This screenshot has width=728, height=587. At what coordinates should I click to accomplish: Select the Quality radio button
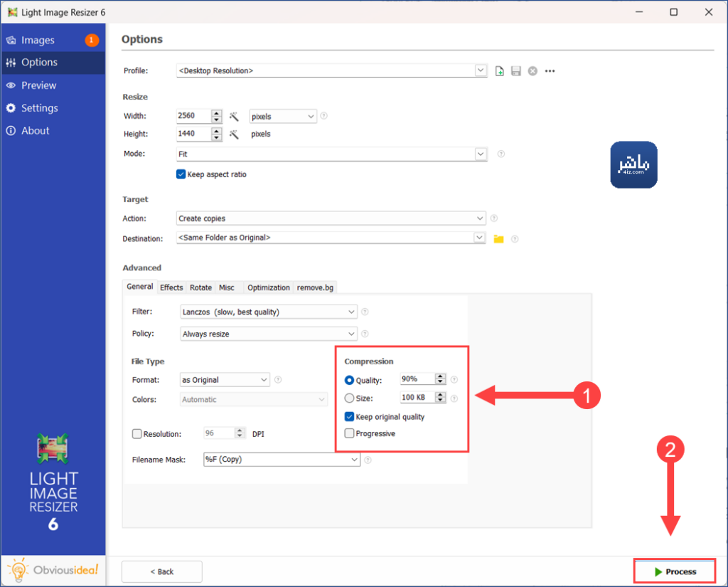click(349, 380)
